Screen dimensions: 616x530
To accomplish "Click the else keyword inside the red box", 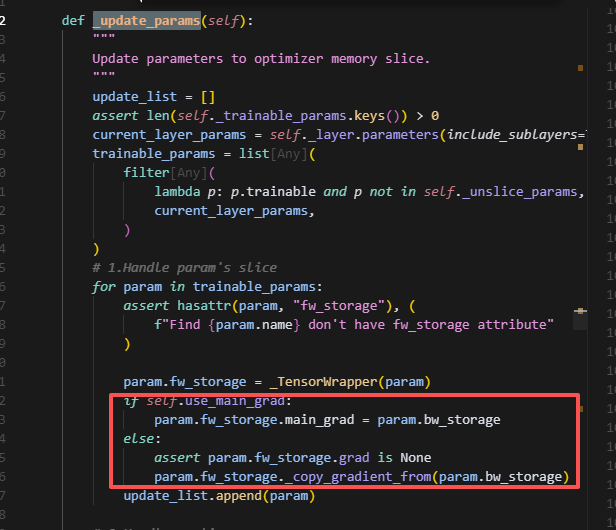I will point(141,438).
